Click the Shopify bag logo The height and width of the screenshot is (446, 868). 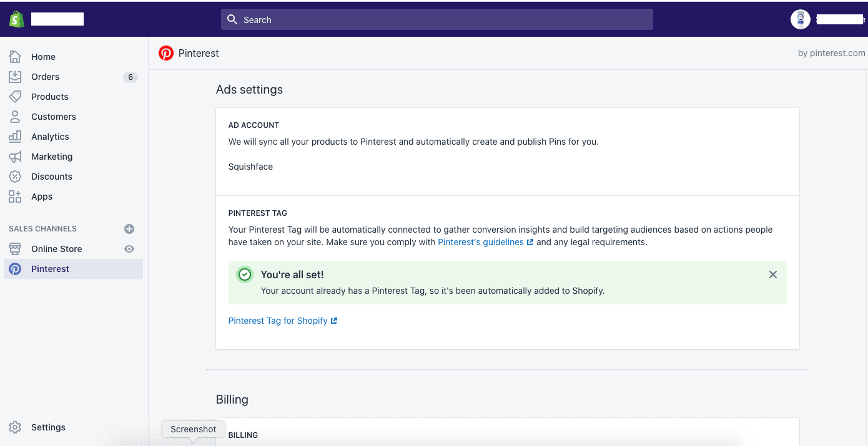[17, 19]
